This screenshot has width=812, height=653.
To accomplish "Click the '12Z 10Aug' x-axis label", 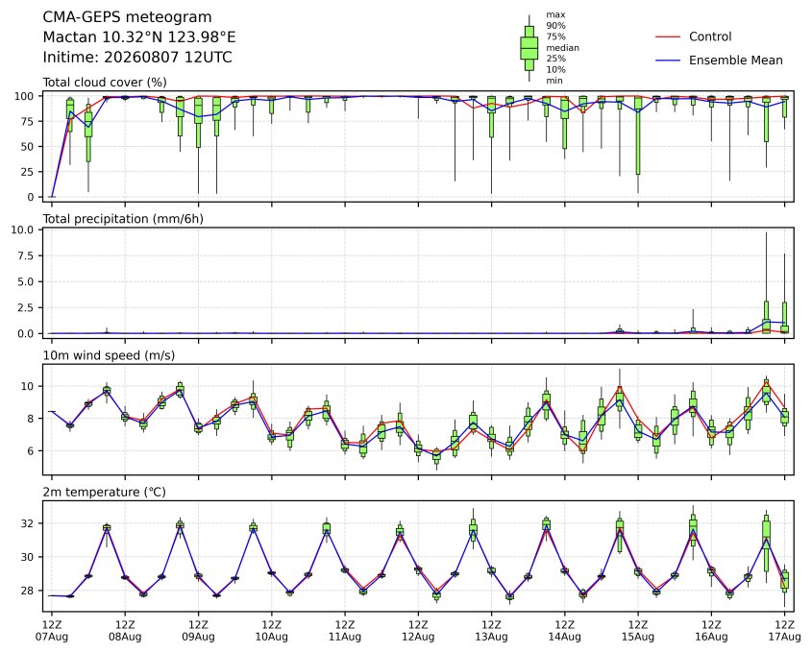I will point(271,631).
